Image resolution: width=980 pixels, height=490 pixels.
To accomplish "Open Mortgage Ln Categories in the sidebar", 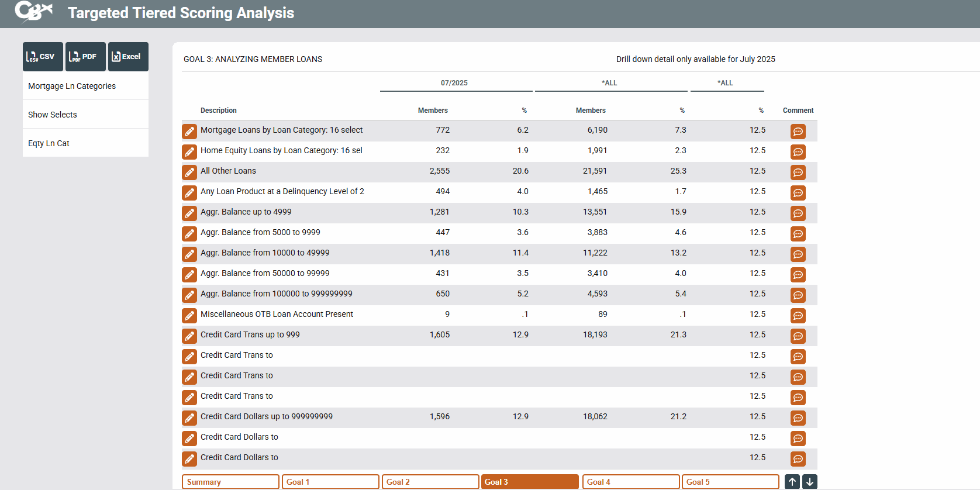I will (x=72, y=86).
